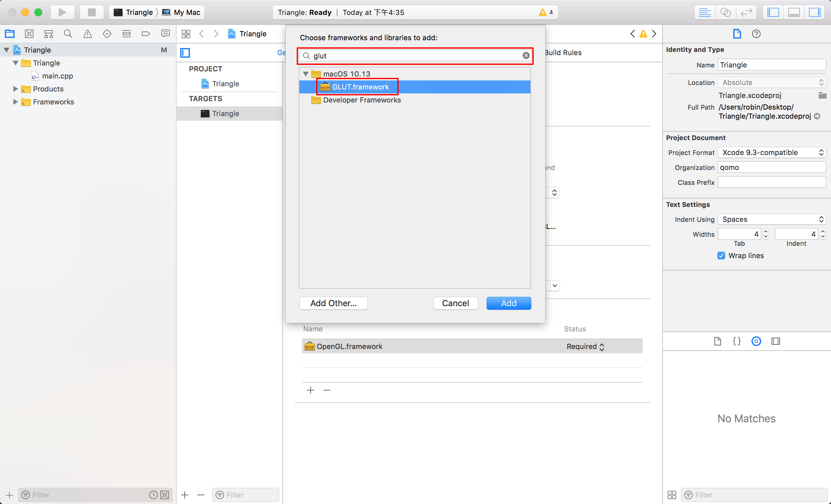Screen dimensions: 831x504
Task: Adjust the Tab width stepper
Action: (x=765, y=234)
